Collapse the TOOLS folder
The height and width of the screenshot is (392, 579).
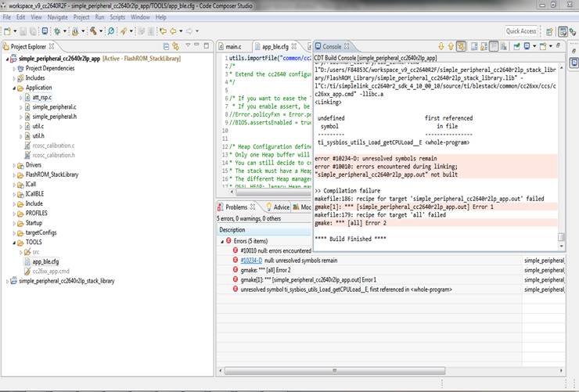click(14, 243)
